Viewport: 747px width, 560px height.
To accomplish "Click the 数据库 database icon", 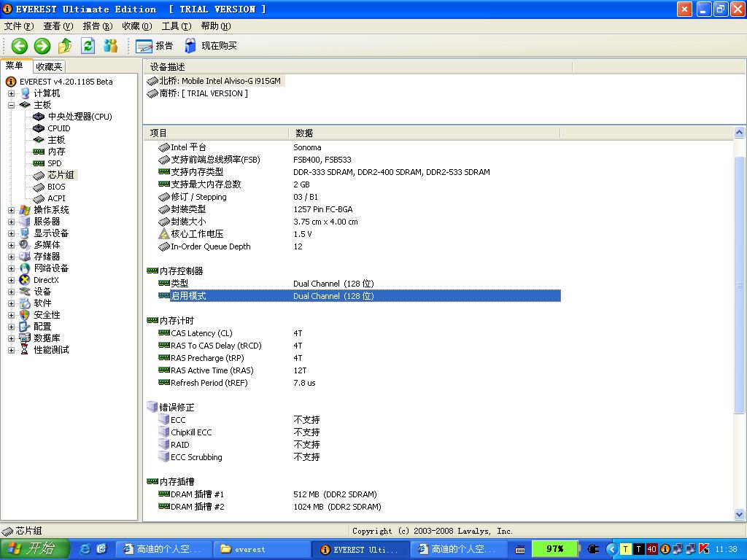I will click(24, 338).
